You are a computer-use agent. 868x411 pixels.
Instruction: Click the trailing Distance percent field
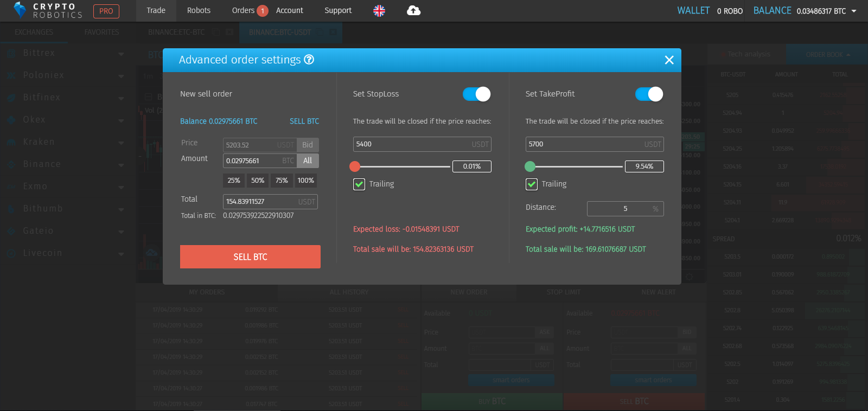[x=626, y=209]
